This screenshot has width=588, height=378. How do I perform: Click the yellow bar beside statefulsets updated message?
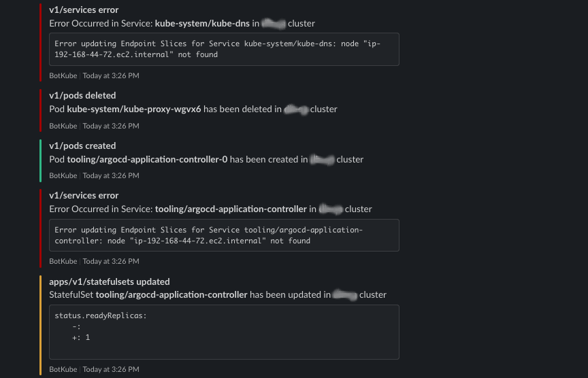click(41, 325)
